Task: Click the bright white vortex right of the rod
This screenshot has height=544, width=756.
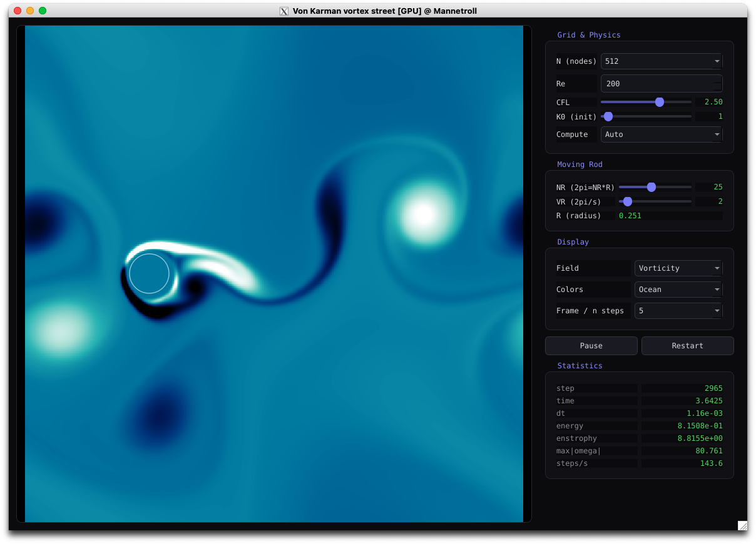Action: coord(424,214)
